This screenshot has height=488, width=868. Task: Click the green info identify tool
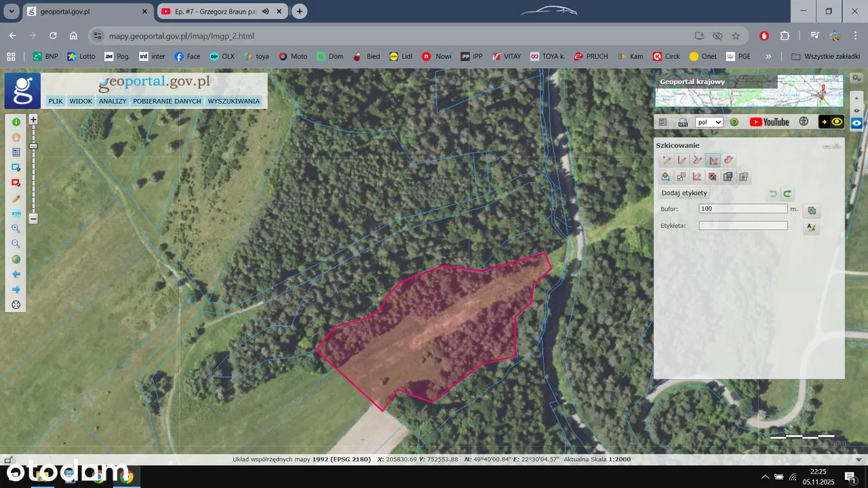[16, 122]
